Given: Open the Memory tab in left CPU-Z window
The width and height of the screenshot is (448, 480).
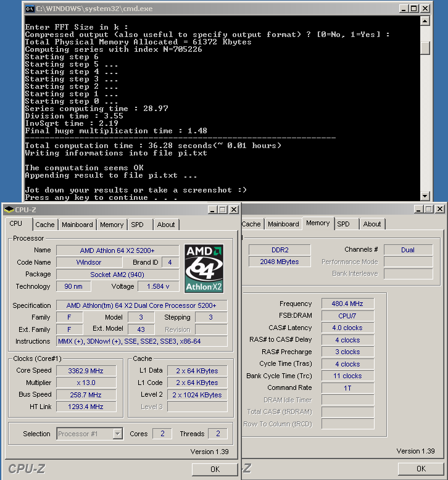Looking at the screenshot, I should coord(112,225).
